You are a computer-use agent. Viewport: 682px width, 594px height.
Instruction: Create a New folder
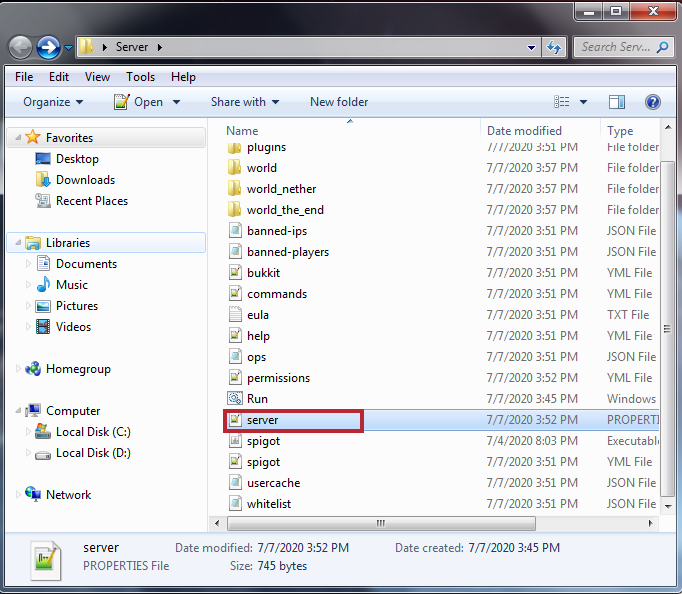339,102
